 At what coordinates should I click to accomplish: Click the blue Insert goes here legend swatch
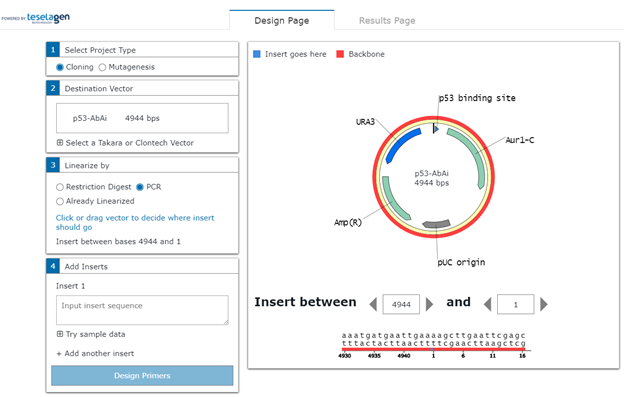257,54
